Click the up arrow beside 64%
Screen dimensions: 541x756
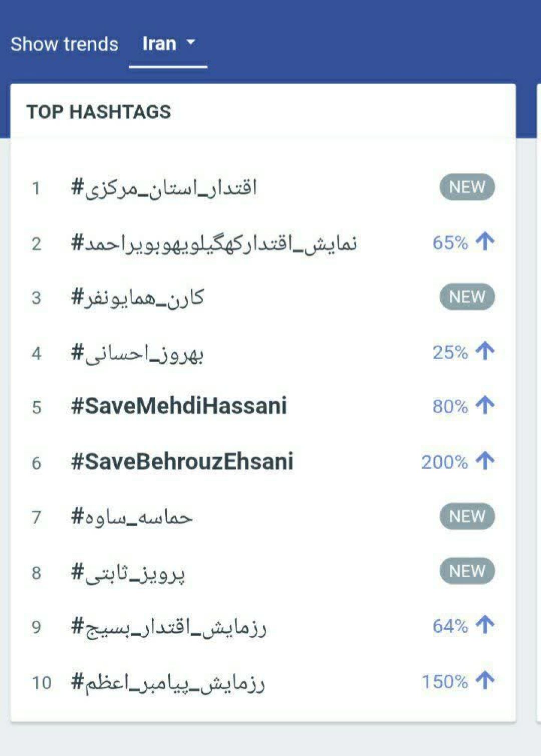[x=485, y=625]
